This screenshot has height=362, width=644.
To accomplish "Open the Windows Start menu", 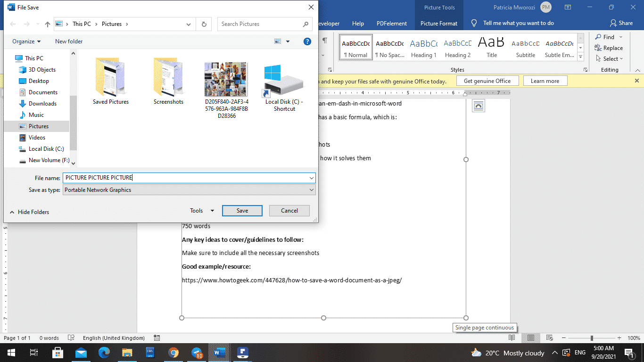I will pyautogui.click(x=11, y=353).
